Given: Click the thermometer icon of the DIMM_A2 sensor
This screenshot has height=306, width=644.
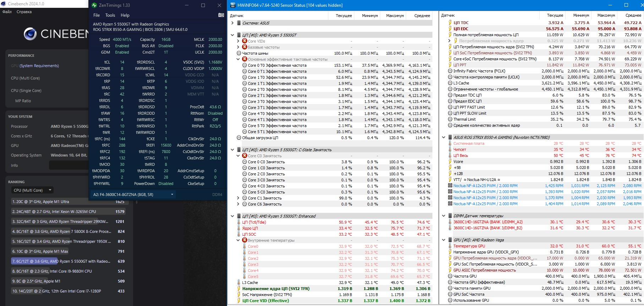Looking at the screenshot, I should click(x=450, y=222).
